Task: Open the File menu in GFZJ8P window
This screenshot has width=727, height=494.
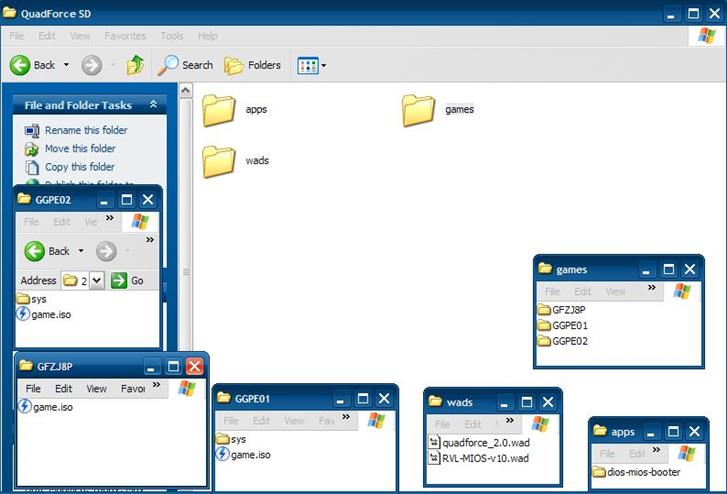Action: [x=33, y=389]
